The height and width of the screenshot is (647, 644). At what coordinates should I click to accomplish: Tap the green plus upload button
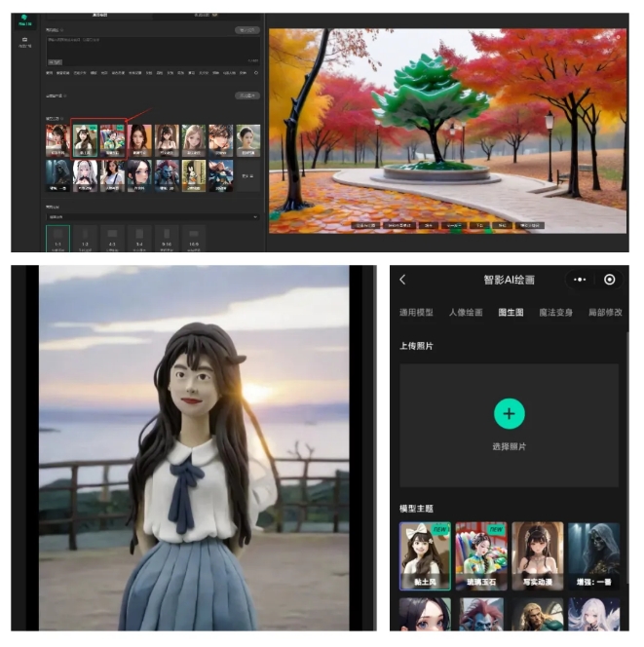tap(509, 414)
